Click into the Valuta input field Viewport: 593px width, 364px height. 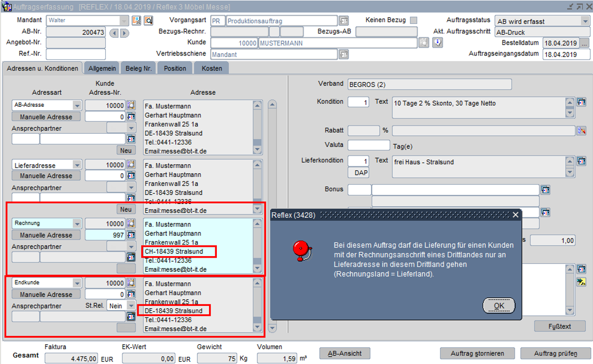pyautogui.click(x=368, y=145)
